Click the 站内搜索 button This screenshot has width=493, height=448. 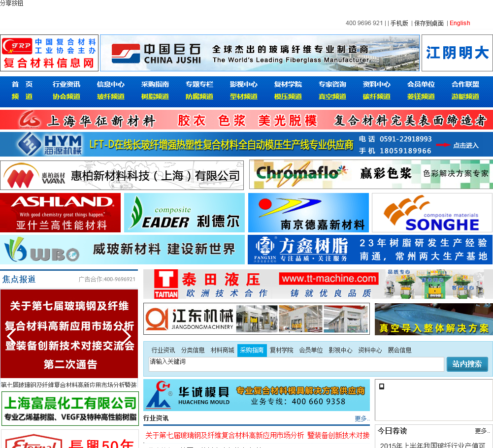467,364
